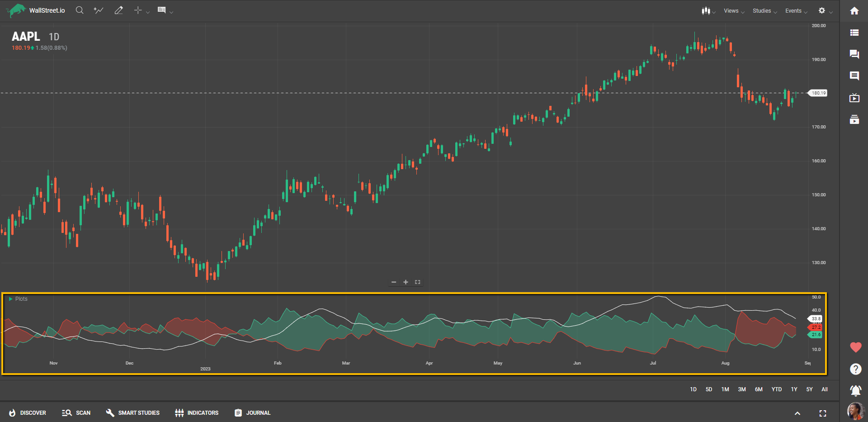This screenshot has height=422, width=868.
Task: Open the help question mark icon
Action: pos(855,369)
